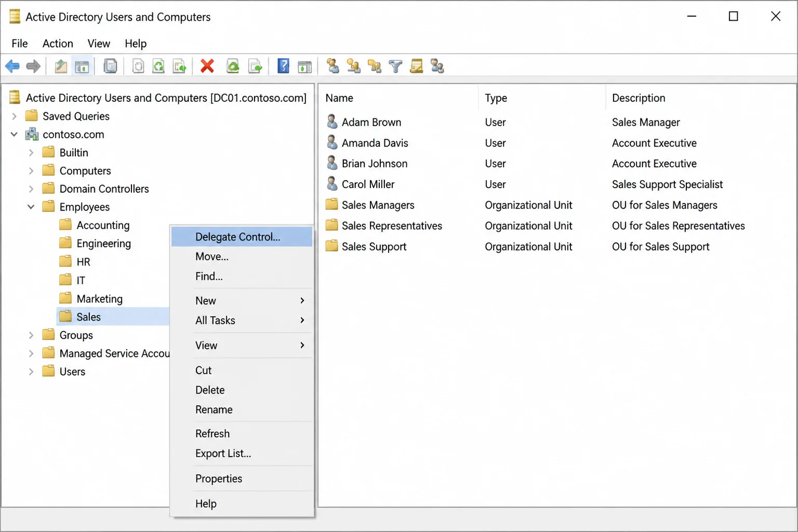This screenshot has width=798, height=532.
Task: Choose Delegate Control... from context menu
Action: point(242,236)
